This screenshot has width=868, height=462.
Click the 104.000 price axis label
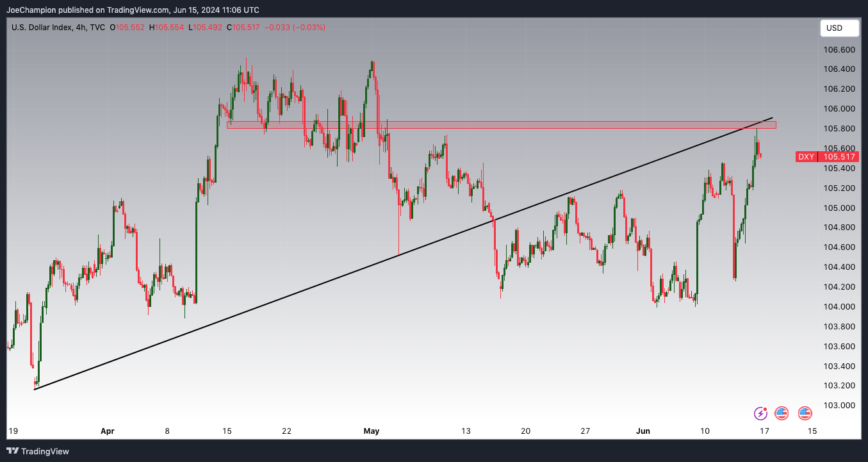839,307
